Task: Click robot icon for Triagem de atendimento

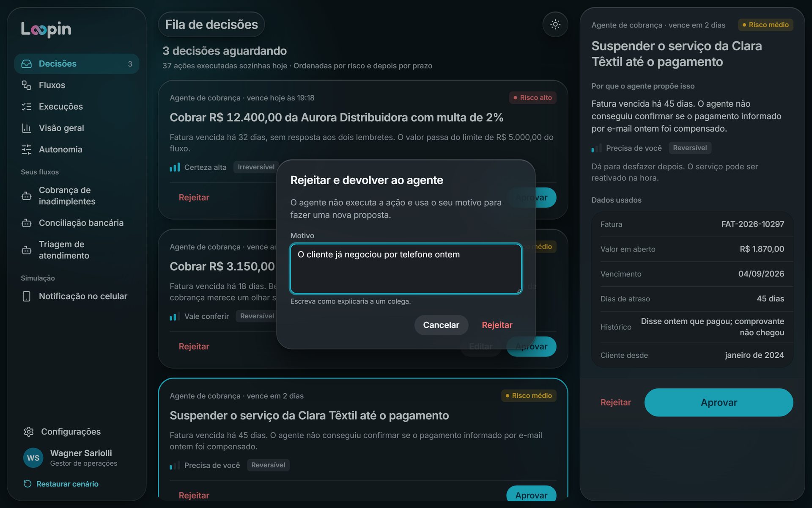Action: tap(27, 250)
